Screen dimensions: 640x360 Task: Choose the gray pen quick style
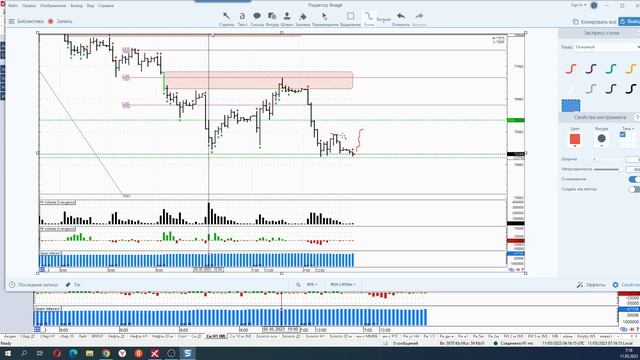[591, 89]
